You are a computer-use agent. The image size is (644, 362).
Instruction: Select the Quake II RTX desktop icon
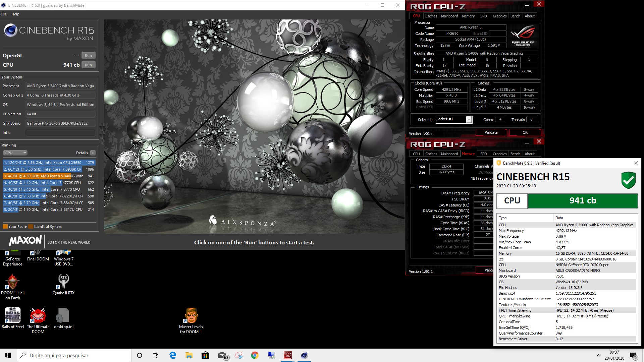pos(63,284)
